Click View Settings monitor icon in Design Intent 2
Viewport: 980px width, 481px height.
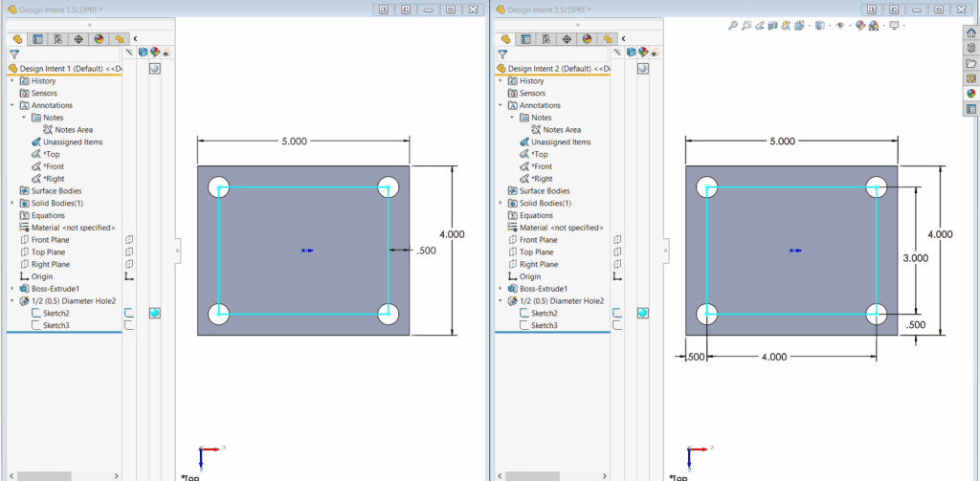coord(895,26)
